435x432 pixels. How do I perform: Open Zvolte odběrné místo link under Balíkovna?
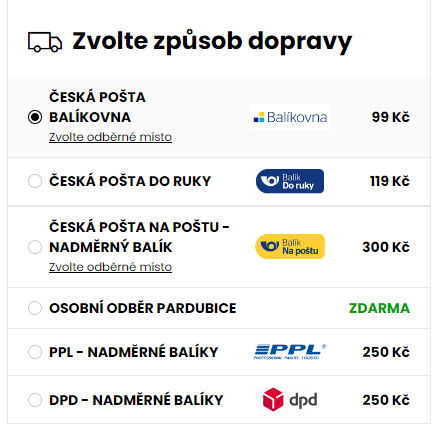(110, 137)
